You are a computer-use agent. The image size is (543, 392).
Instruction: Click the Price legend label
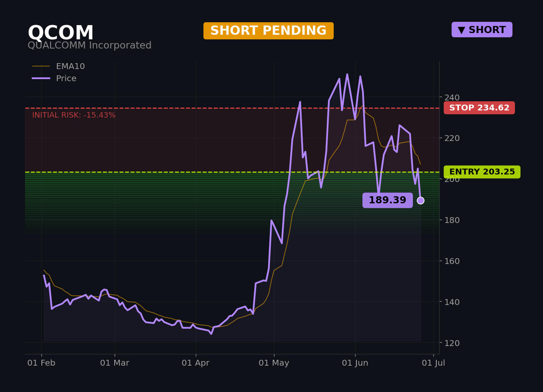coord(66,79)
